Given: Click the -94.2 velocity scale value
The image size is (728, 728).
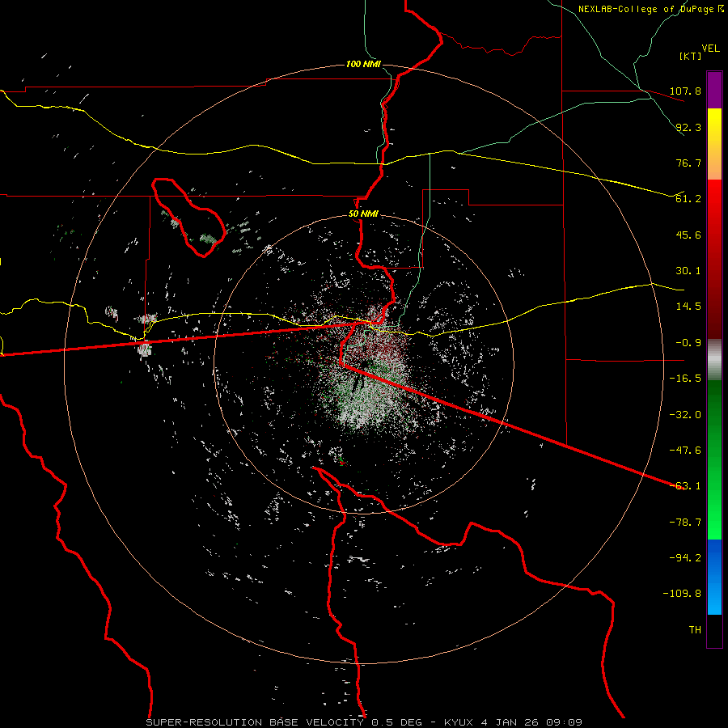Looking at the screenshot, I should tap(685, 558).
